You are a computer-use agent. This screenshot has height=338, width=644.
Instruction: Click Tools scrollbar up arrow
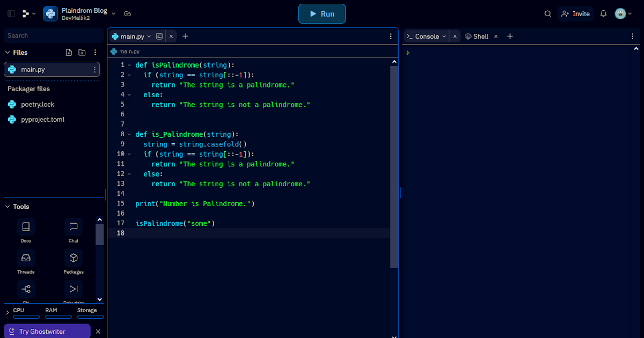point(99,219)
